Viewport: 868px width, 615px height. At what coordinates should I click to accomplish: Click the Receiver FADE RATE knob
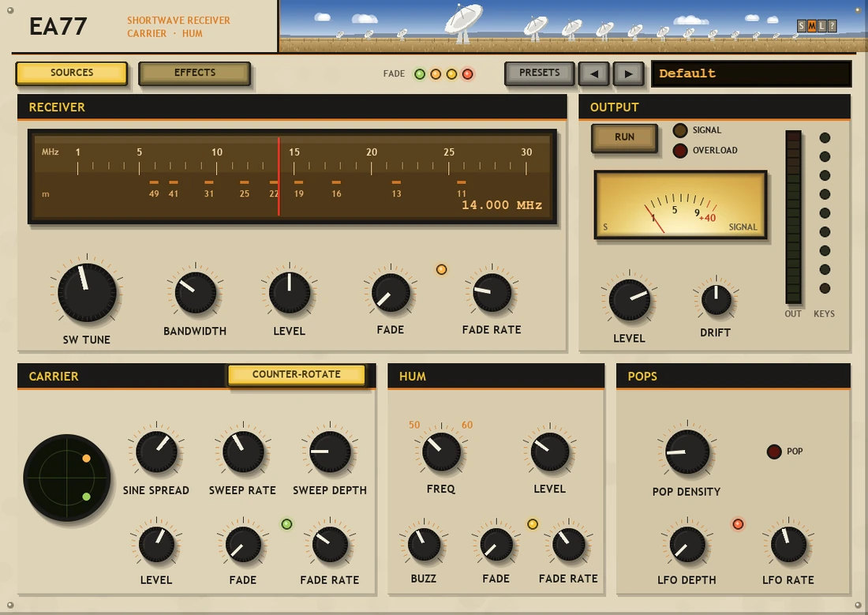coord(492,292)
